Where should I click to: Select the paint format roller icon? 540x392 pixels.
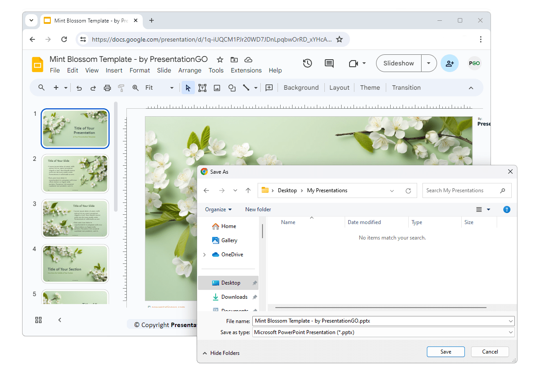[121, 88]
